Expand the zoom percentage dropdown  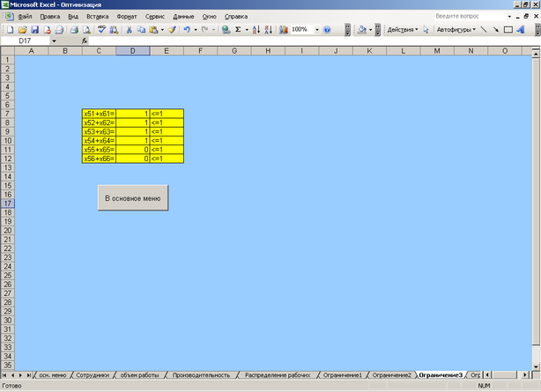pos(316,29)
